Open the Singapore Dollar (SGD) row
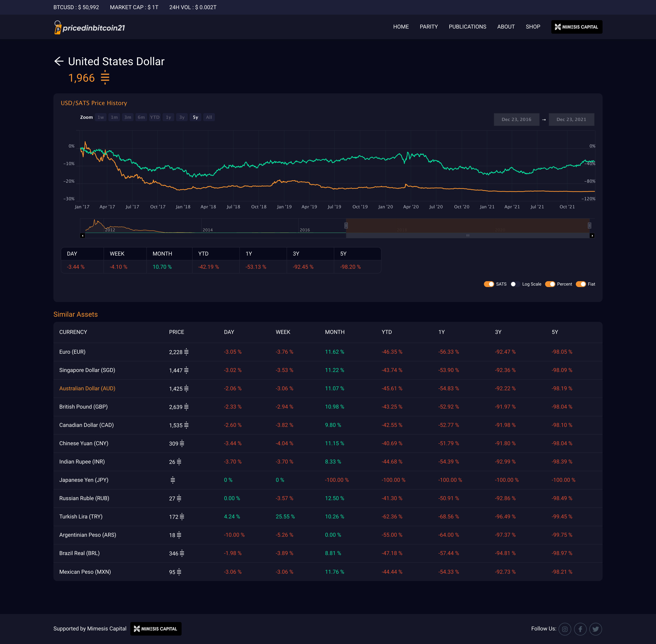This screenshot has height=644, width=656. (328, 370)
